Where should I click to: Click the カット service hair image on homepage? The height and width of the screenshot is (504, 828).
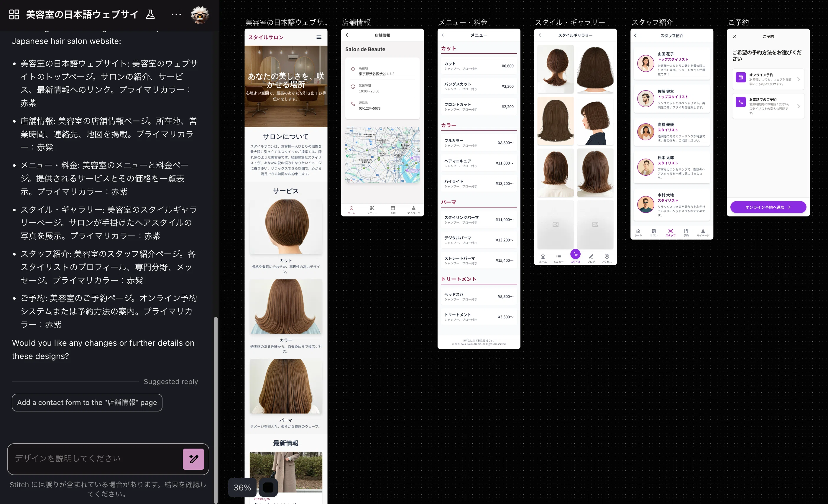coord(286,226)
